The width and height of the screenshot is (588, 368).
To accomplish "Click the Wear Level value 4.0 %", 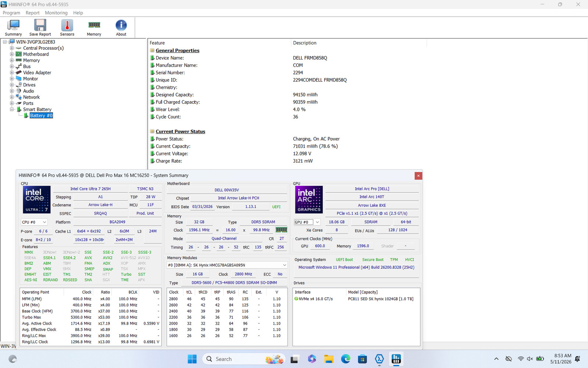I will (x=299, y=109).
